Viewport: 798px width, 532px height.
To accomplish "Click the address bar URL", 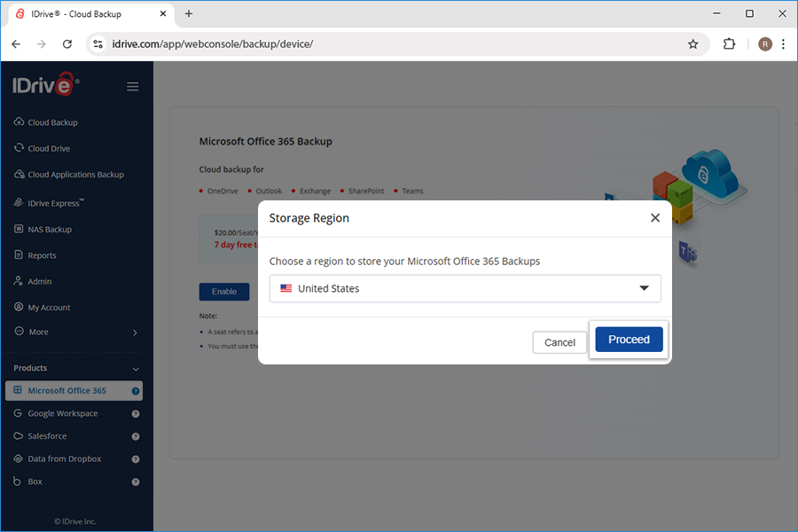I will pyautogui.click(x=212, y=44).
